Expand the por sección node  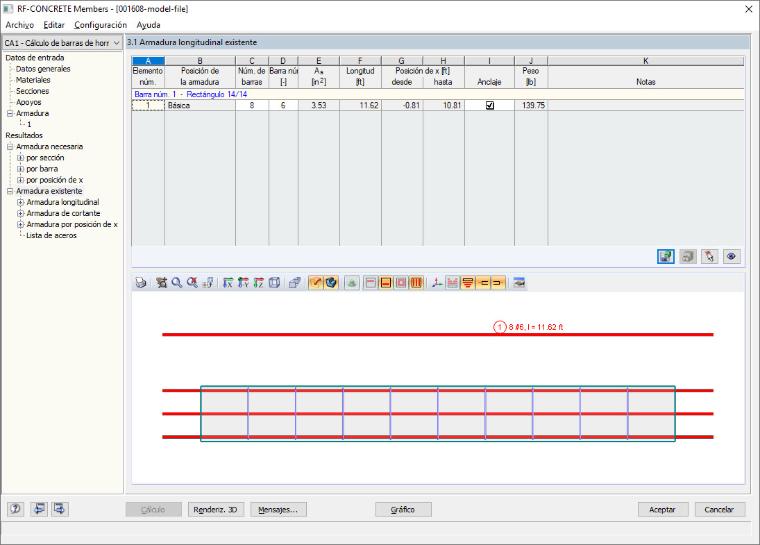pyautogui.click(x=20, y=158)
